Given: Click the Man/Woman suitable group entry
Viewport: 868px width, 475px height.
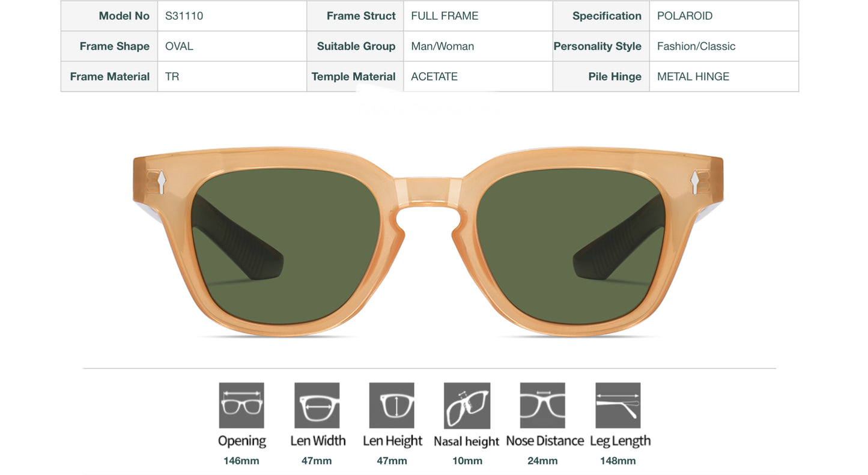Looking at the screenshot, I should pos(442,46).
